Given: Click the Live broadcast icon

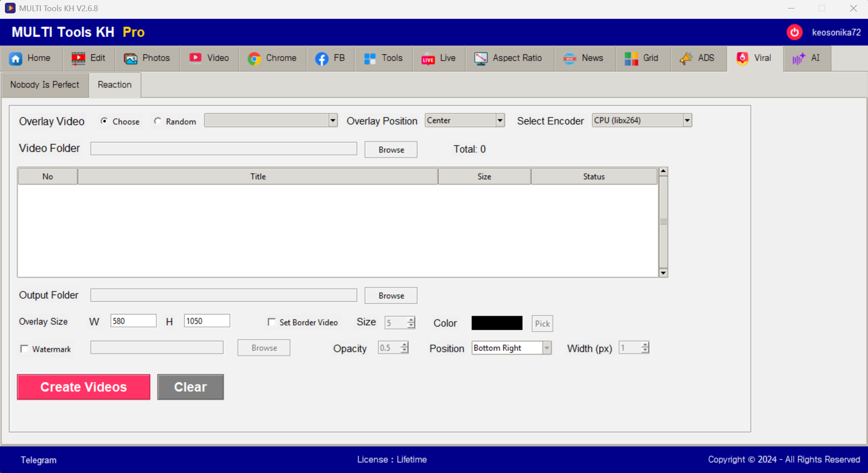Looking at the screenshot, I should [428, 58].
